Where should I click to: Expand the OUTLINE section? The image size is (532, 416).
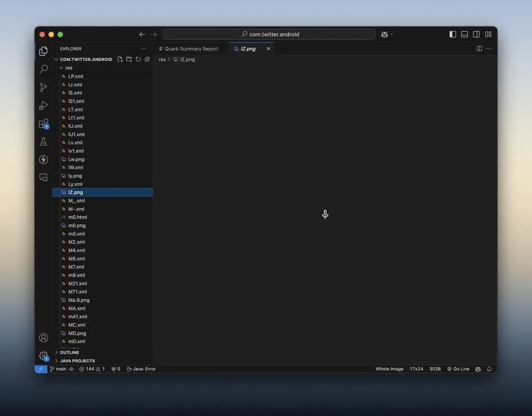click(70, 353)
